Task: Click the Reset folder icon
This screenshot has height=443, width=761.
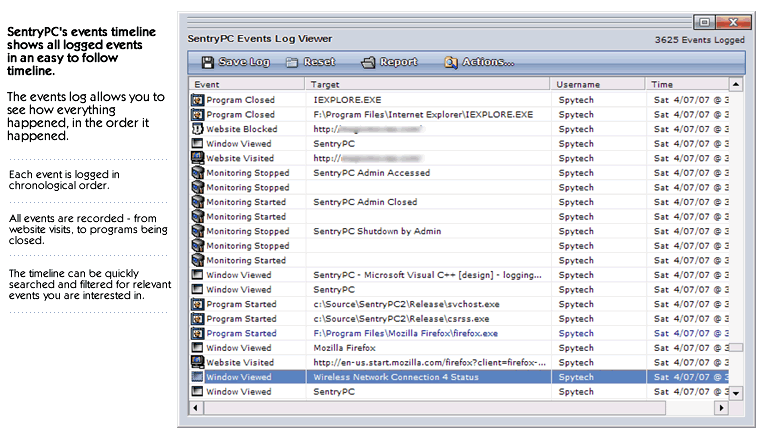Action: tap(292, 62)
